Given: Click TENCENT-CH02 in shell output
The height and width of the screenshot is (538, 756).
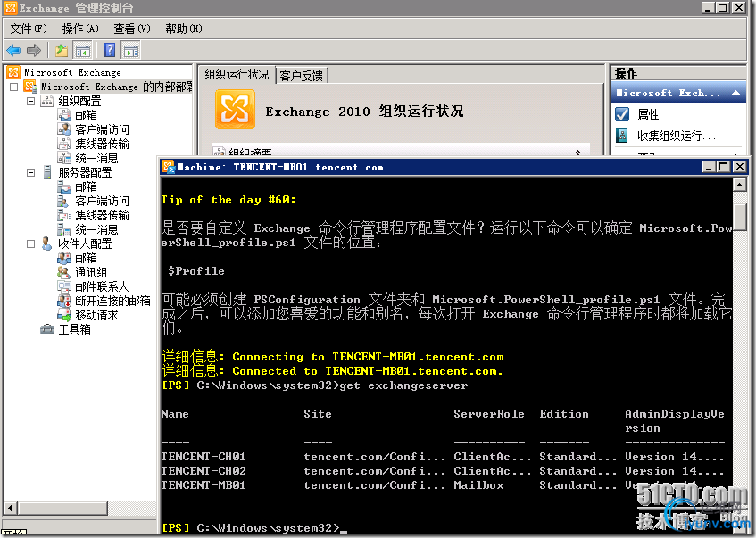Looking at the screenshot, I should coord(204,470).
